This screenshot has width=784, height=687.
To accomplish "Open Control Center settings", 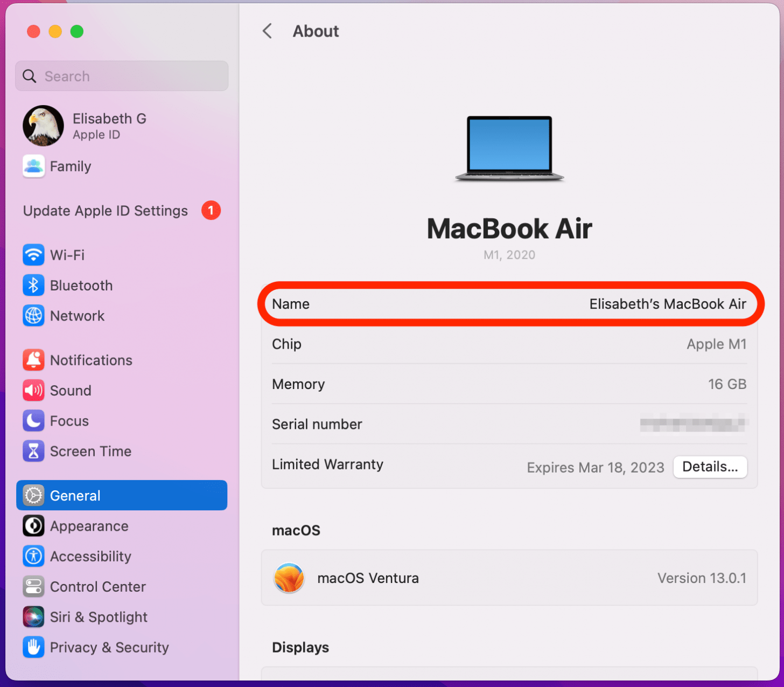I will point(97,587).
